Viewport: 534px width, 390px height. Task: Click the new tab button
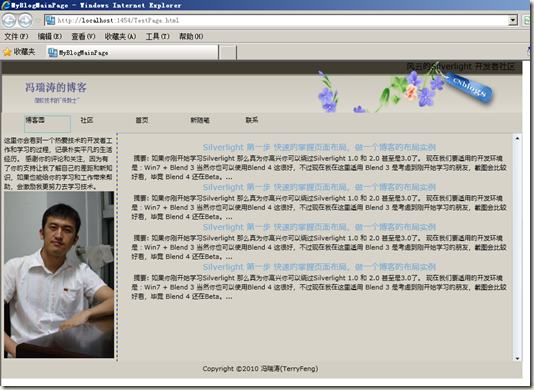pyautogui.click(x=227, y=53)
